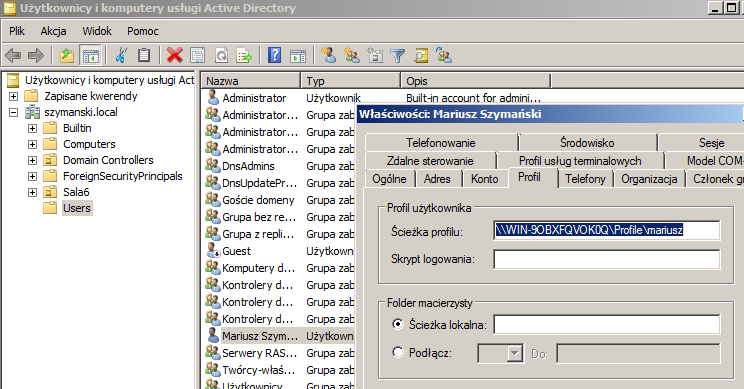The height and width of the screenshot is (389, 744).
Task: Toggle the console tree pane icon
Action: tap(90, 56)
